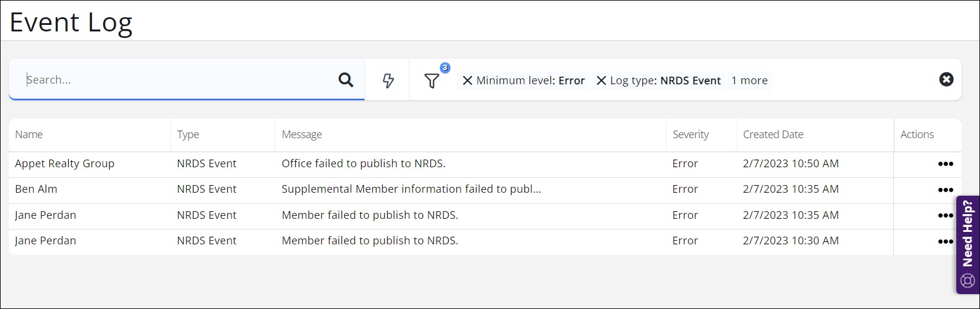The height and width of the screenshot is (309, 980).
Task: Sort by the Created Date column header
Action: (x=773, y=135)
